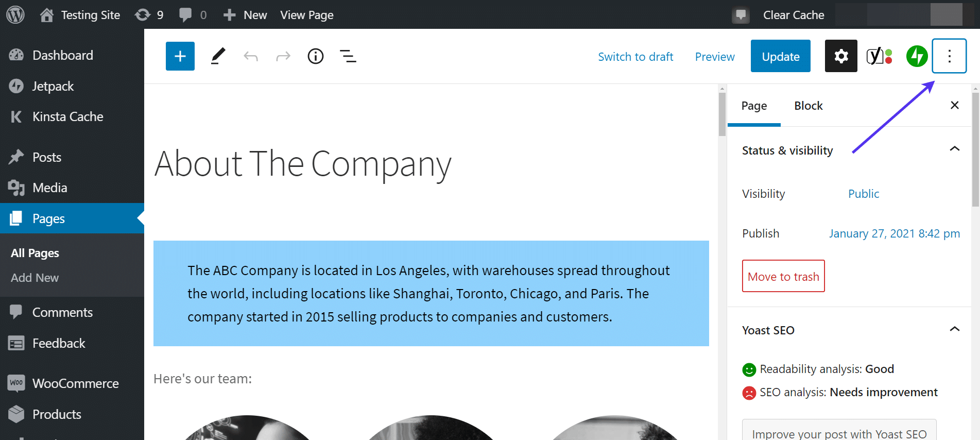The image size is (980, 440).
Task: Select the blue ABC Company paragraph block
Action: click(x=431, y=293)
